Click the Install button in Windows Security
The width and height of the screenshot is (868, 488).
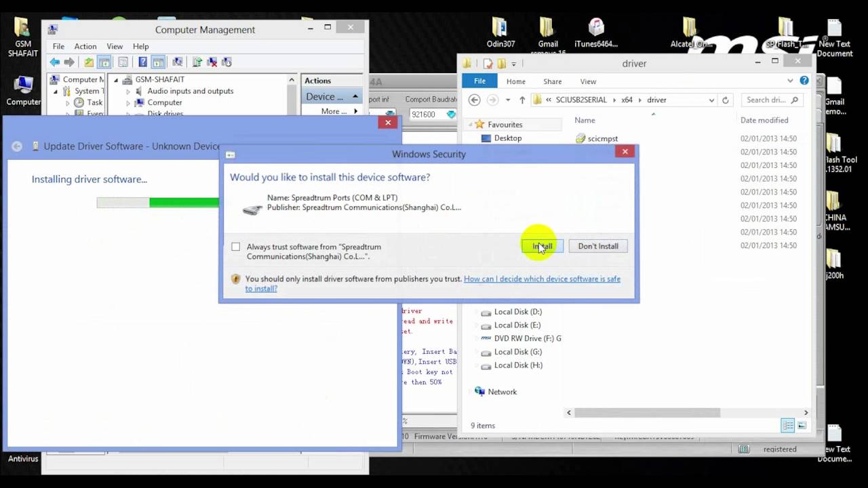(x=542, y=246)
